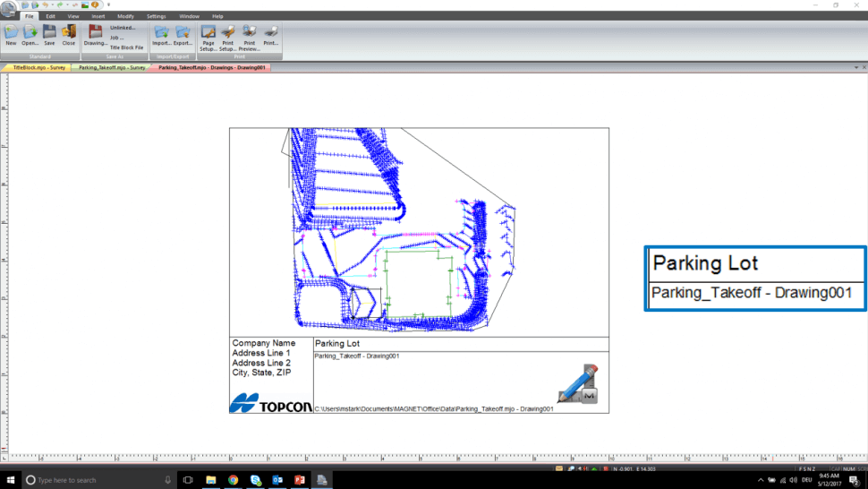Screen dimensions: 868x489
Task: Switch to Parking_Takeoff.mjo - Survey tab
Action: tap(111, 67)
